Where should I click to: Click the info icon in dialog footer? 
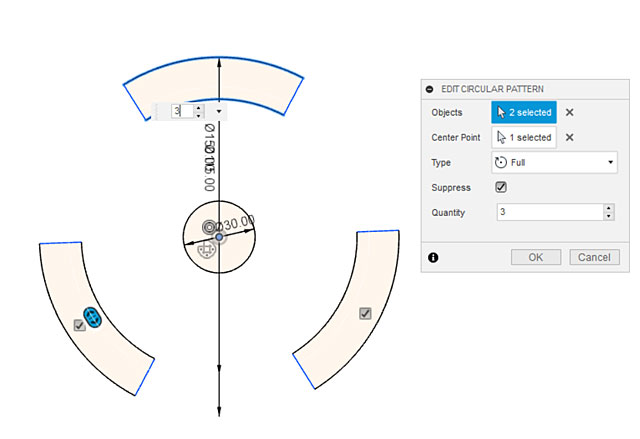tap(433, 257)
